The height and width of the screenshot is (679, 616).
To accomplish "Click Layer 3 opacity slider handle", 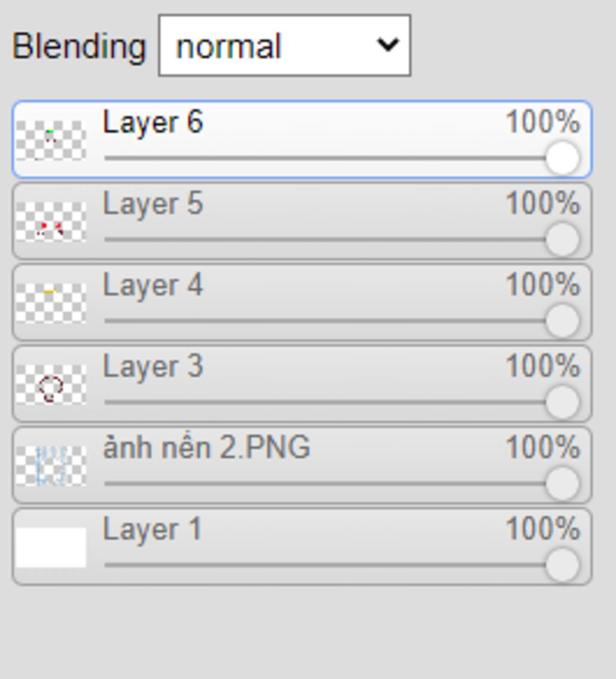I will 562,402.
